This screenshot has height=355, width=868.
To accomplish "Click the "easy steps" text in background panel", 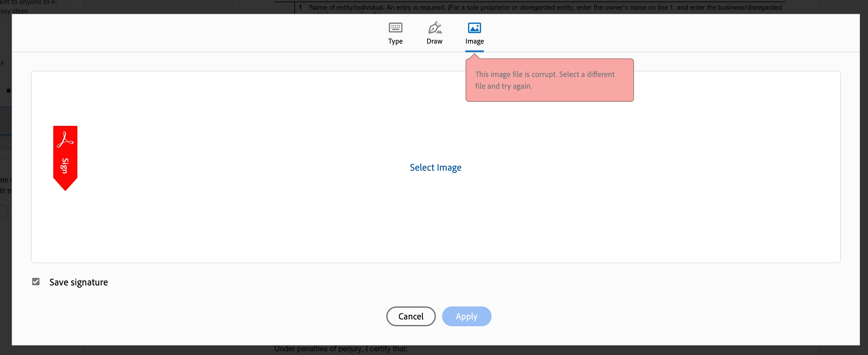I will pyautogui.click(x=14, y=11).
